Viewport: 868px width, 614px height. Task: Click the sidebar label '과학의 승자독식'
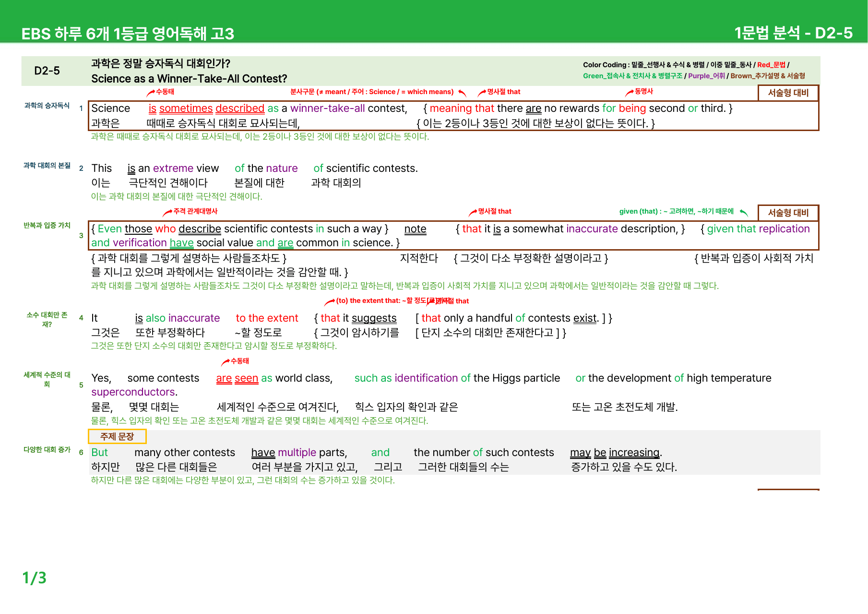point(47,106)
